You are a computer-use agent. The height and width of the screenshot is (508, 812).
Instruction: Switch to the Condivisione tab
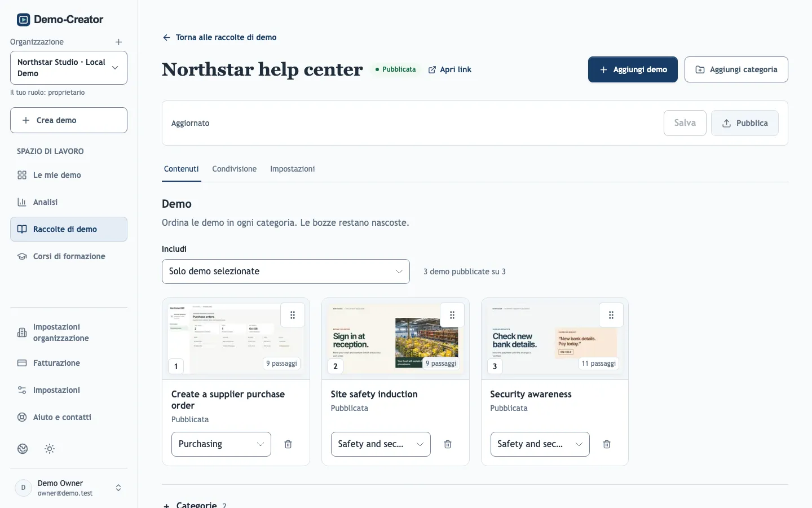click(x=235, y=169)
